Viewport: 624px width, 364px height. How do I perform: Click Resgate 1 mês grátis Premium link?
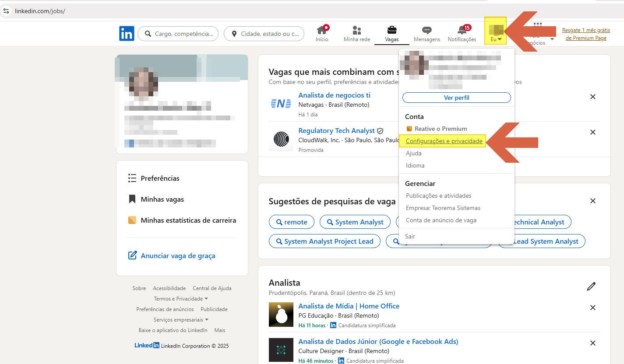pos(586,34)
